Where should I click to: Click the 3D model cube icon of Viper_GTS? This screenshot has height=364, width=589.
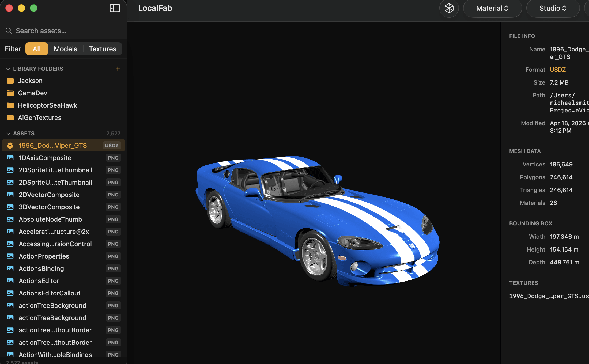[x=10, y=145]
